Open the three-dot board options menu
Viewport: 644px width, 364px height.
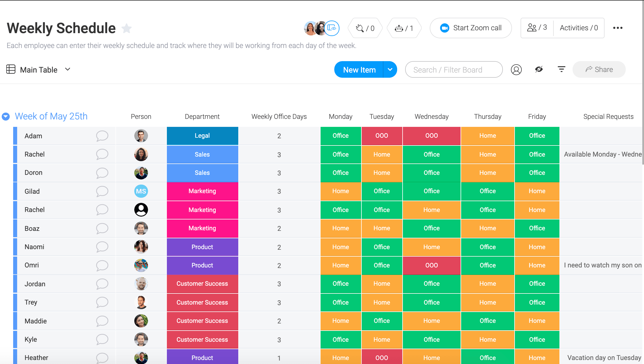(617, 28)
